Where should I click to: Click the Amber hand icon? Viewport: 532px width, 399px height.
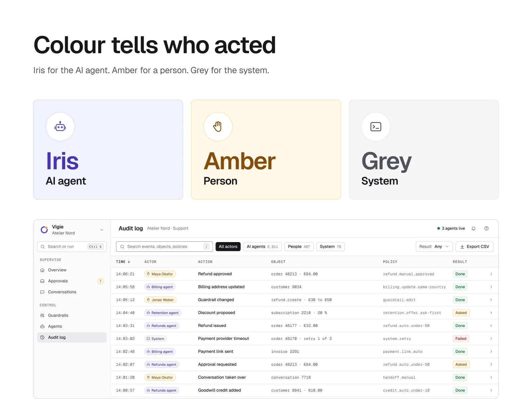coord(218,127)
